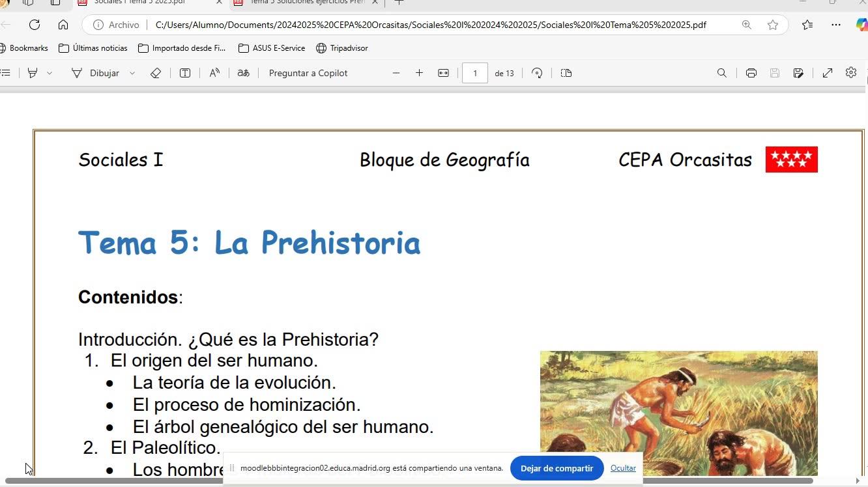The width and height of the screenshot is (868, 487).
Task: Click the 'de 13' page count text
Action: point(504,73)
